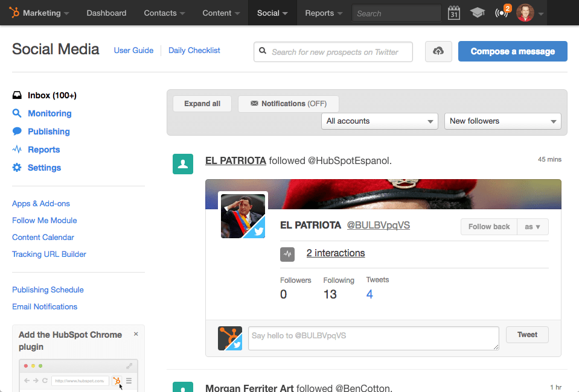
Task: Open the New followers filter dropdown
Action: (x=502, y=121)
